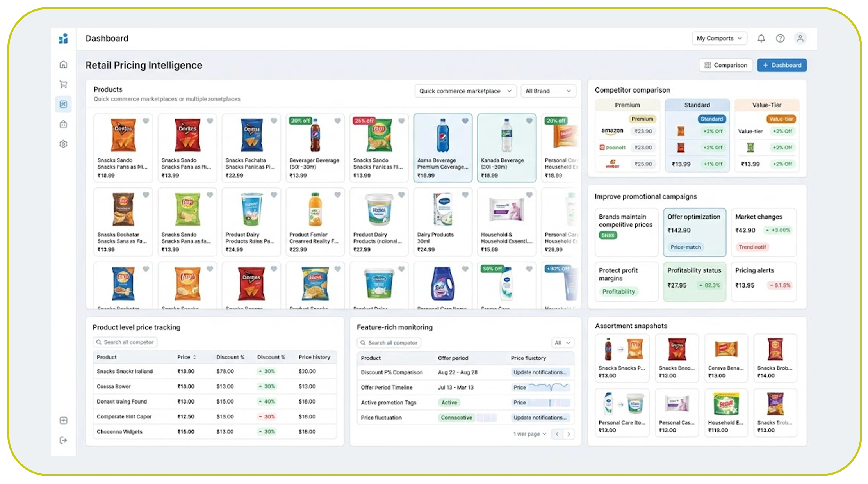Click the Active tag in promotion row
868x484 pixels.
[449, 402]
